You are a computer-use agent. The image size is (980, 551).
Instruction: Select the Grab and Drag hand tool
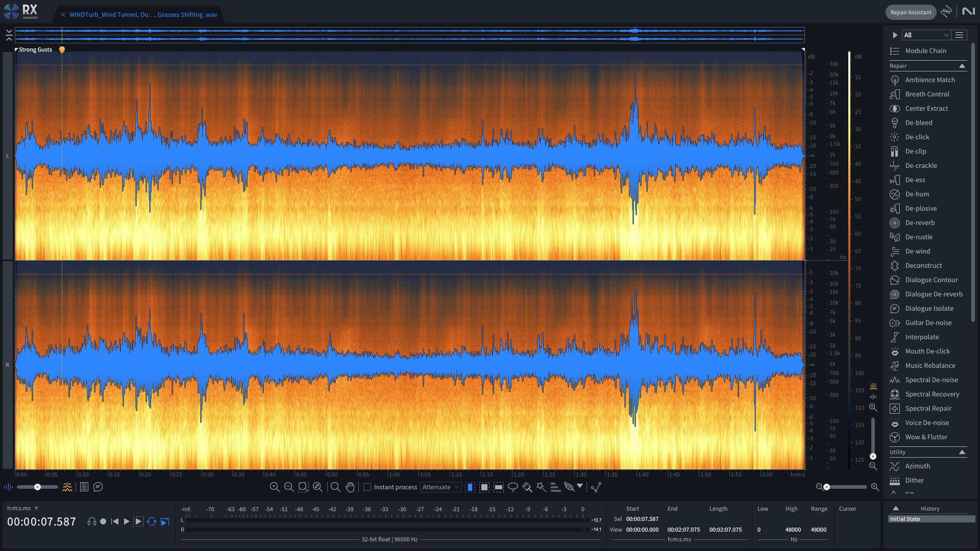pos(350,487)
